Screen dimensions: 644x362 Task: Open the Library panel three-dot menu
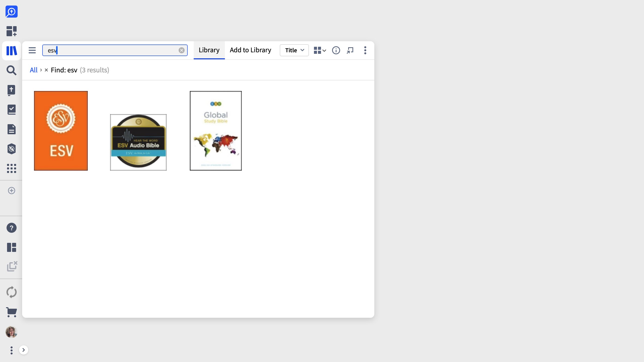365,50
